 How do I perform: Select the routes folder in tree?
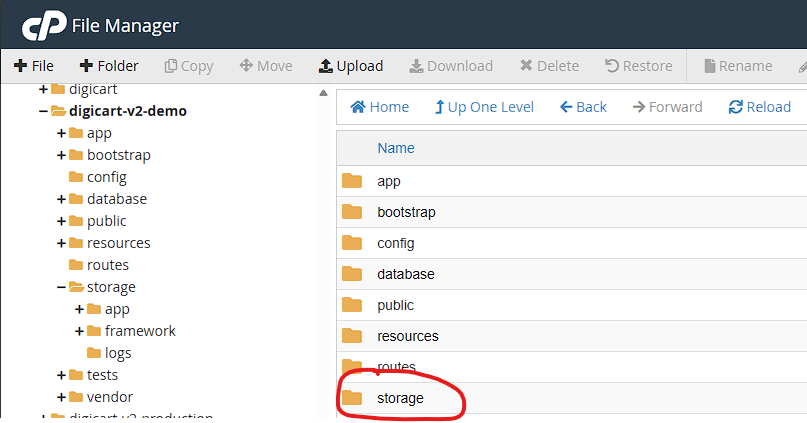[107, 265]
